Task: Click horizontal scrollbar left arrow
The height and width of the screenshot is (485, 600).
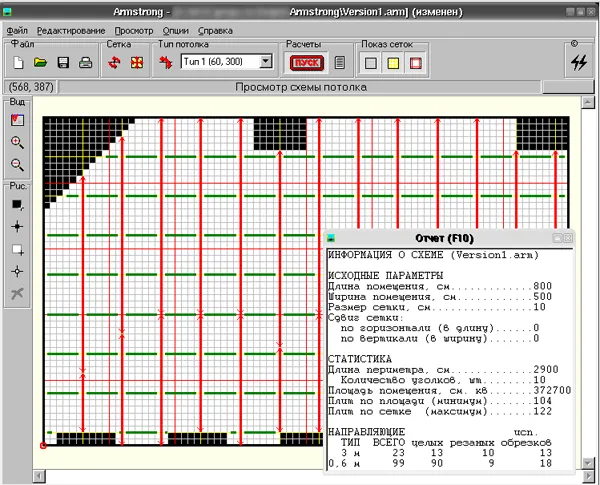Action: click(39, 477)
